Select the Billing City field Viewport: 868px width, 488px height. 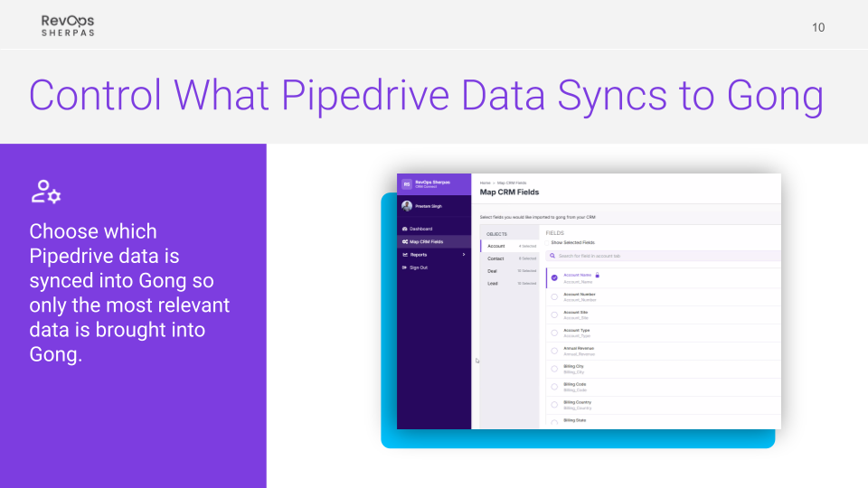pos(554,370)
